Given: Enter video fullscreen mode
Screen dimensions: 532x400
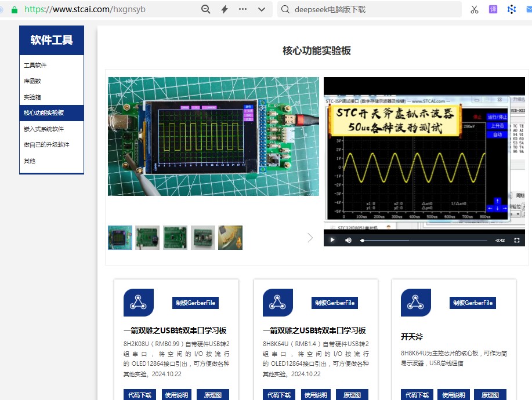Looking at the screenshot, I should coord(517,241).
